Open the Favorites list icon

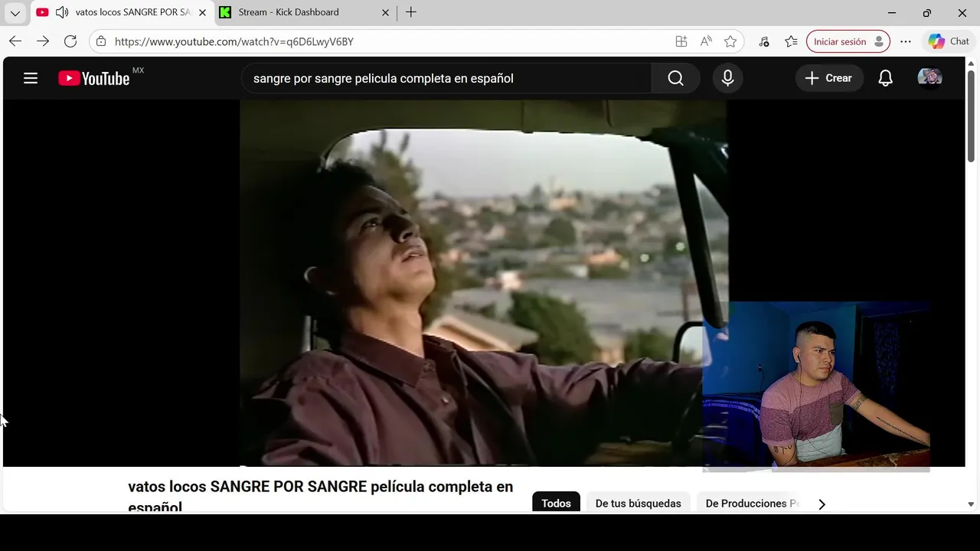point(791,41)
